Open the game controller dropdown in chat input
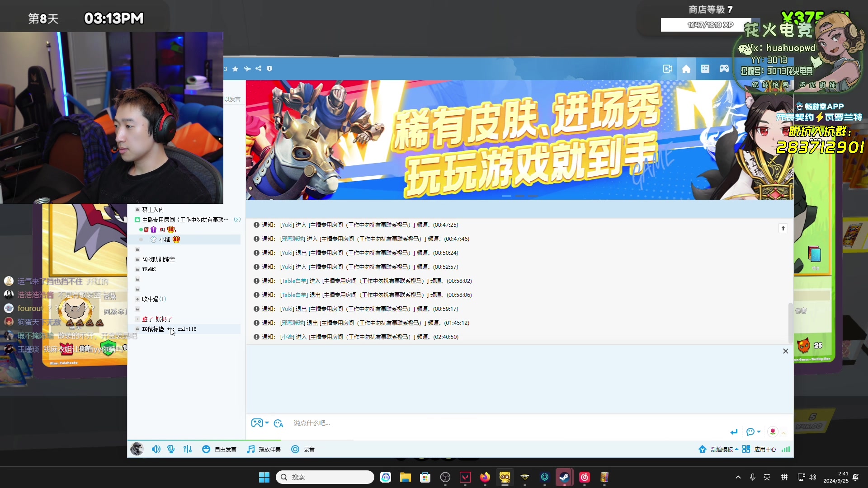This screenshot has width=868, height=488. click(260, 423)
